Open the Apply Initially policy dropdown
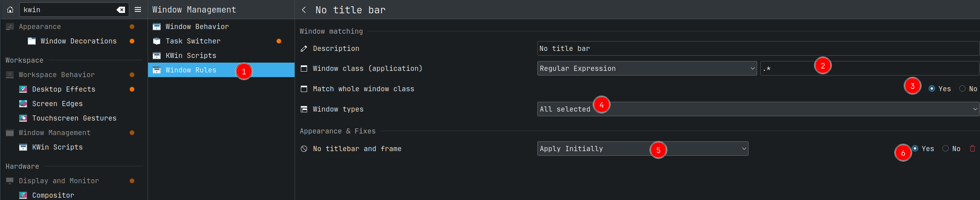980x200 pixels. [643, 149]
